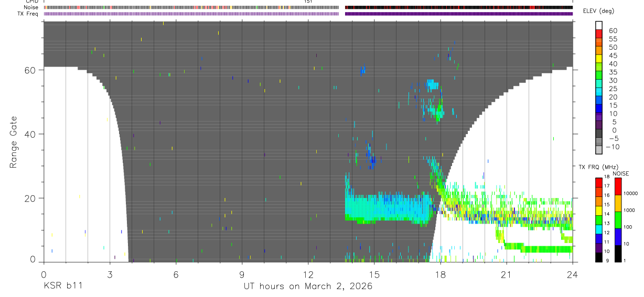Image resolution: width=644 pixels, height=297 pixels.
Task: Click the orange 45–50 segment of ELEV color bar
Action: (x=599, y=49)
